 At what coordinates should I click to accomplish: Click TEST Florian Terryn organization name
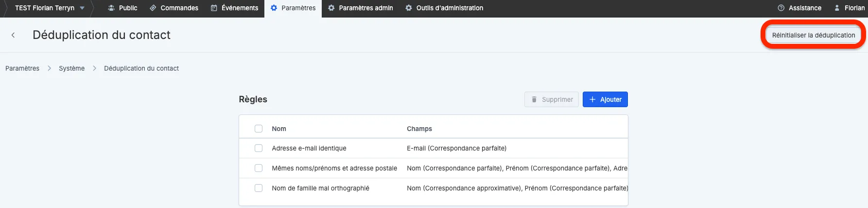point(45,8)
